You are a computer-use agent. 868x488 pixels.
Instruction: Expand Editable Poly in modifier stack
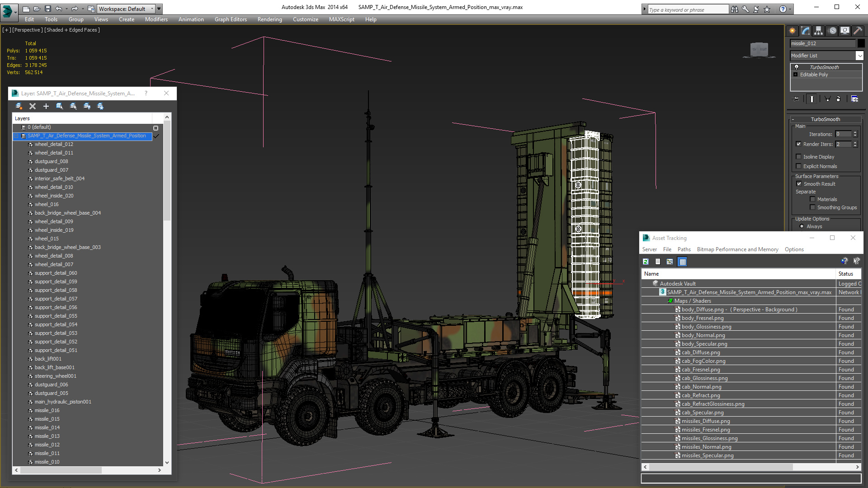796,75
